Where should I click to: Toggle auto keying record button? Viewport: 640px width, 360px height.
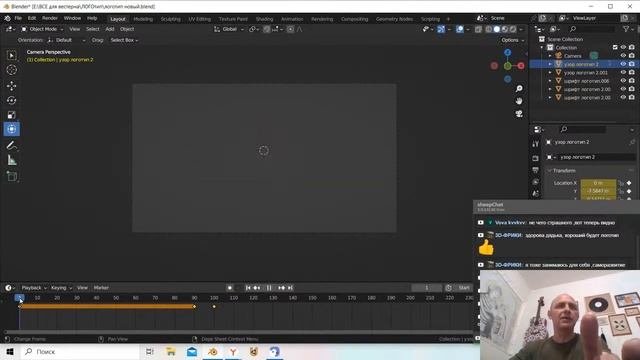(230, 288)
